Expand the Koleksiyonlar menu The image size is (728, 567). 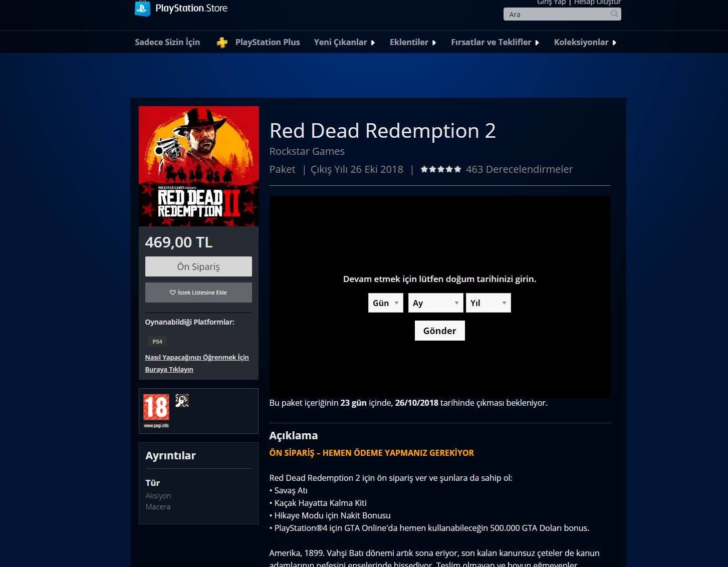[x=585, y=43]
